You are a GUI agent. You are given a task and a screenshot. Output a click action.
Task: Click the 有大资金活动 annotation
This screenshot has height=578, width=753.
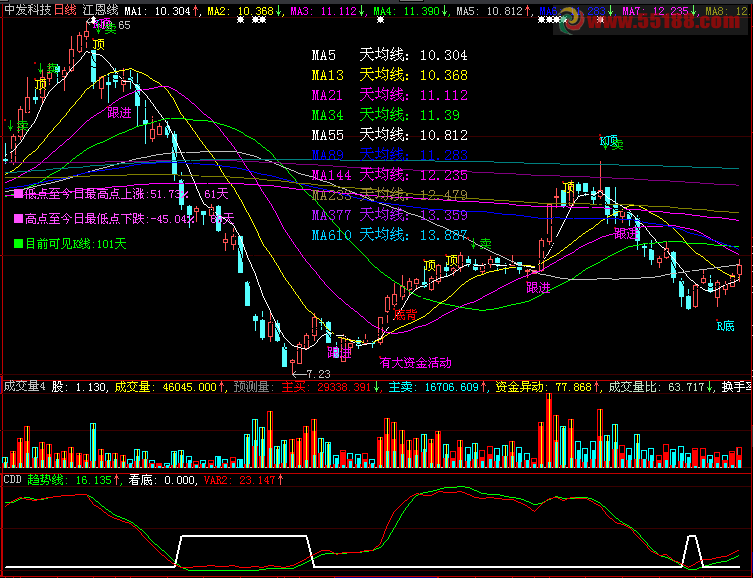click(415, 363)
